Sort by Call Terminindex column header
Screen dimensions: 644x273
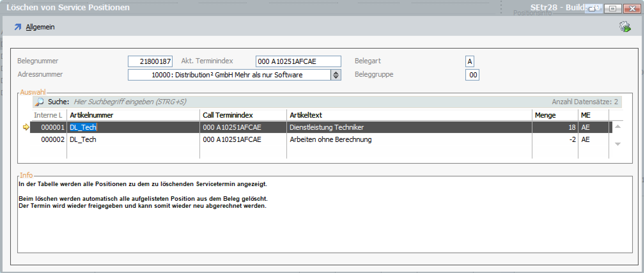coord(243,115)
